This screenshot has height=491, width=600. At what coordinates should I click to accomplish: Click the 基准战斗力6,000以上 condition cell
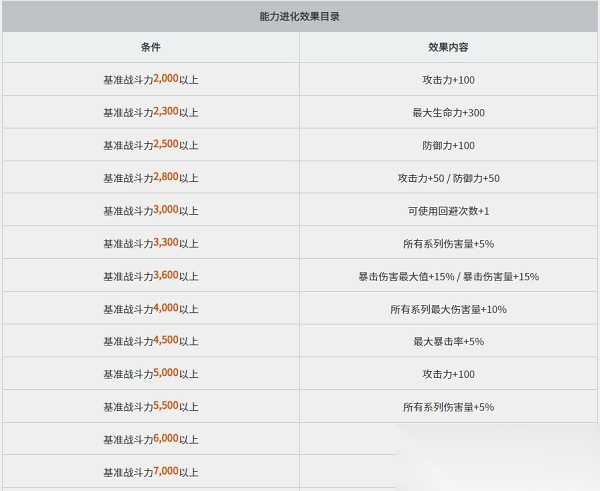coord(150,439)
